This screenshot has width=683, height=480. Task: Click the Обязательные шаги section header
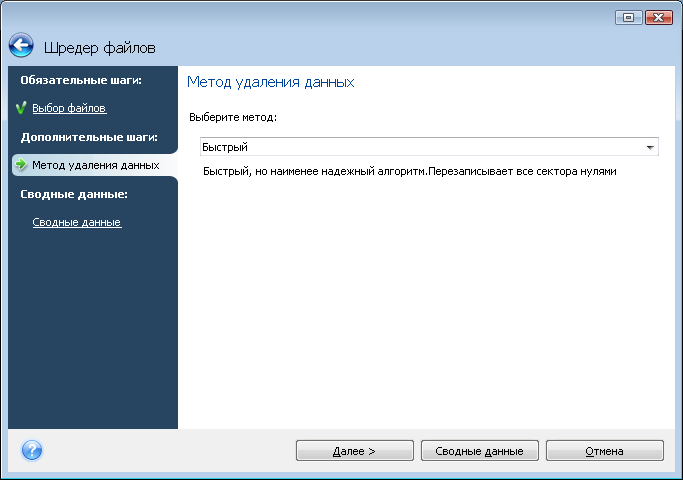[x=81, y=79]
